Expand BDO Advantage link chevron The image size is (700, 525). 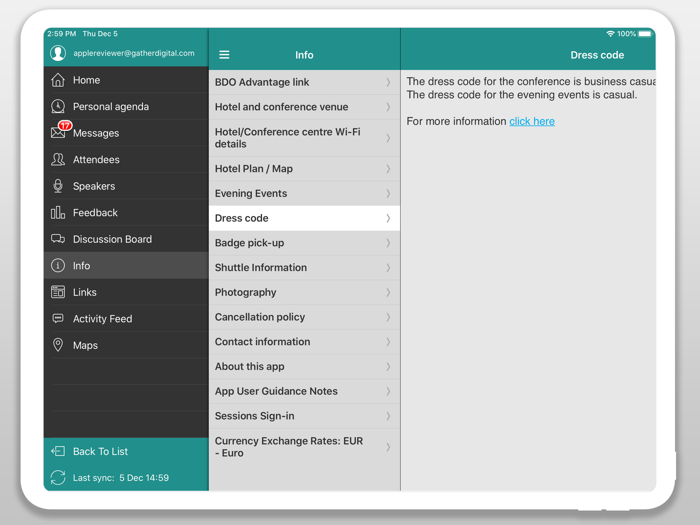388,82
